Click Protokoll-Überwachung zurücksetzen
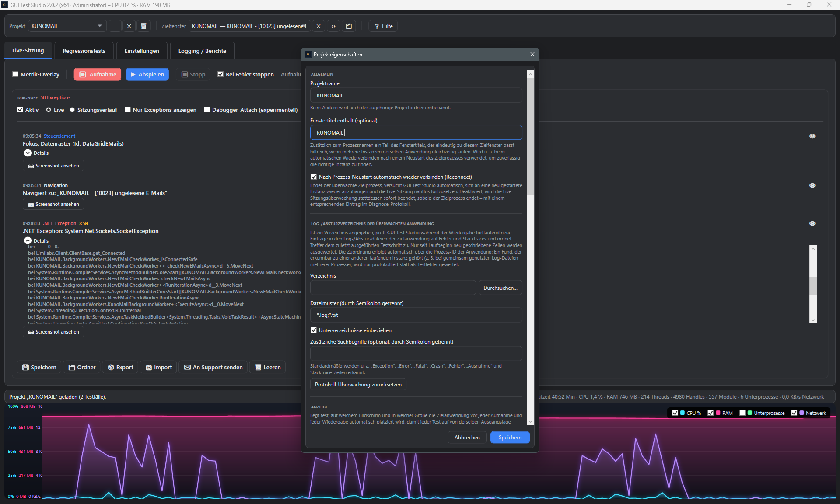Image resolution: width=840 pixels, height=504 pixels. (358, 385)
